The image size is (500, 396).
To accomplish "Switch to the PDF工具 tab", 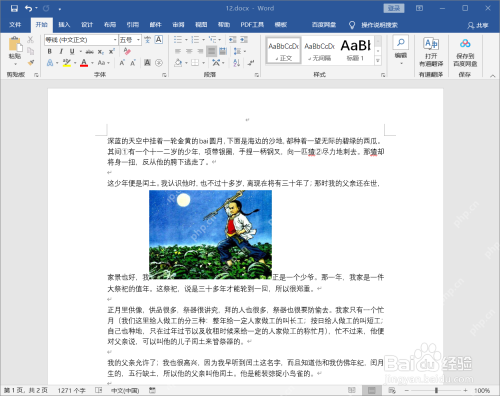I will pyautogui.click(x=252, y=25).
